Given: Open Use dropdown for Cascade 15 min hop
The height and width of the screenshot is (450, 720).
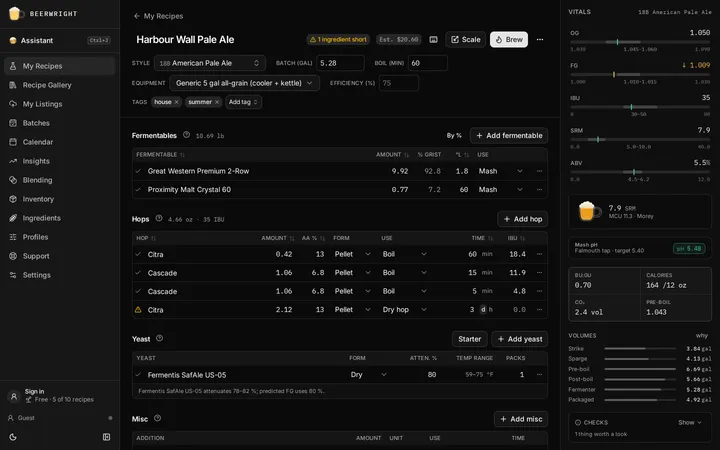Looking at the screenshot, I should point(404,272).
